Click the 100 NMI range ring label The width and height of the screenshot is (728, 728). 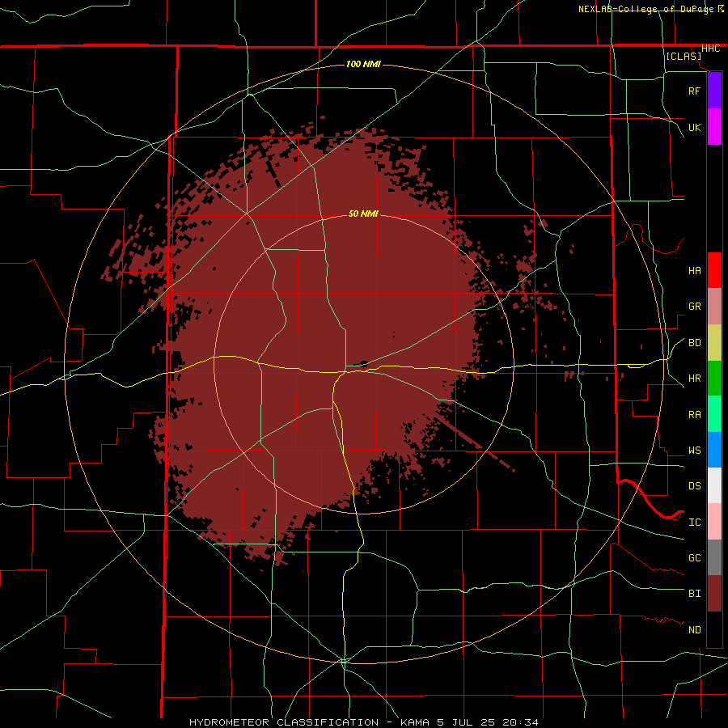(x=363, y=64)
